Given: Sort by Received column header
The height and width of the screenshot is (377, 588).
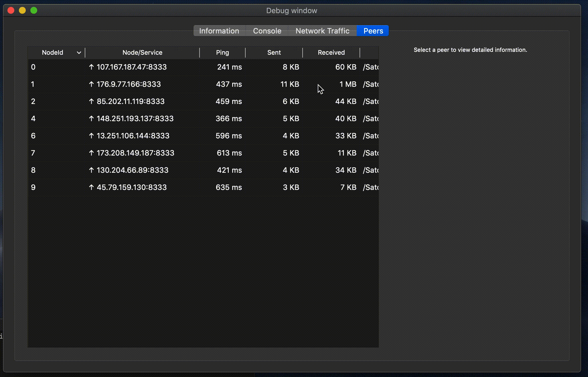Looking at the screenshot, I should (331, 53).
